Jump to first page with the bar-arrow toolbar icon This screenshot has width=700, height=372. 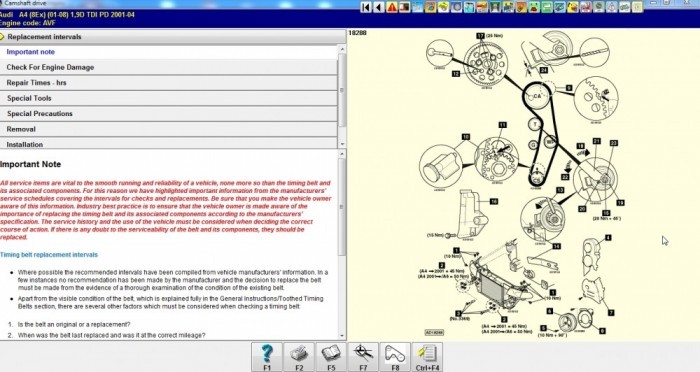point(366,7)
